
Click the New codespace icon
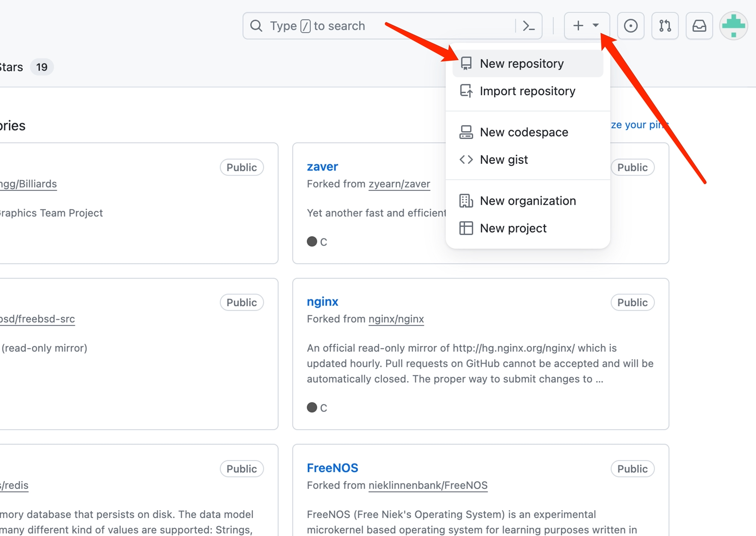click(x=466, y=132)
